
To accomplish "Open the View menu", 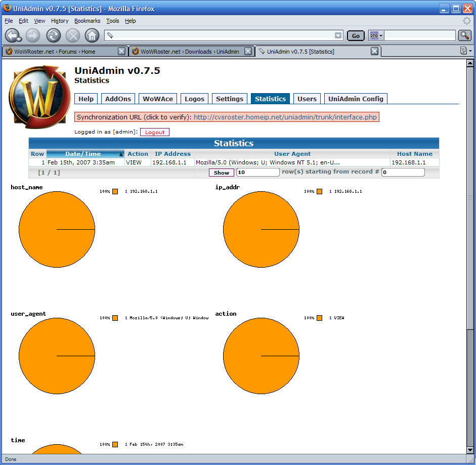I will [39, 21].
